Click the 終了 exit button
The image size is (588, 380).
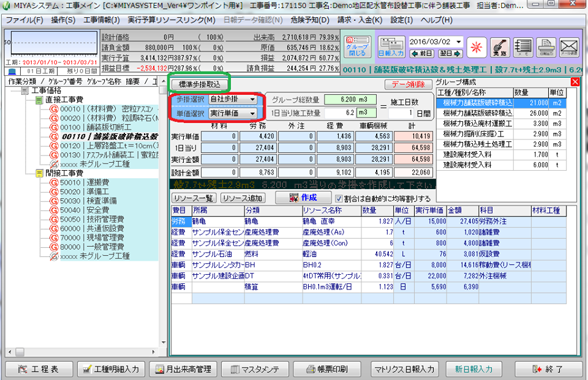(548, 369)
